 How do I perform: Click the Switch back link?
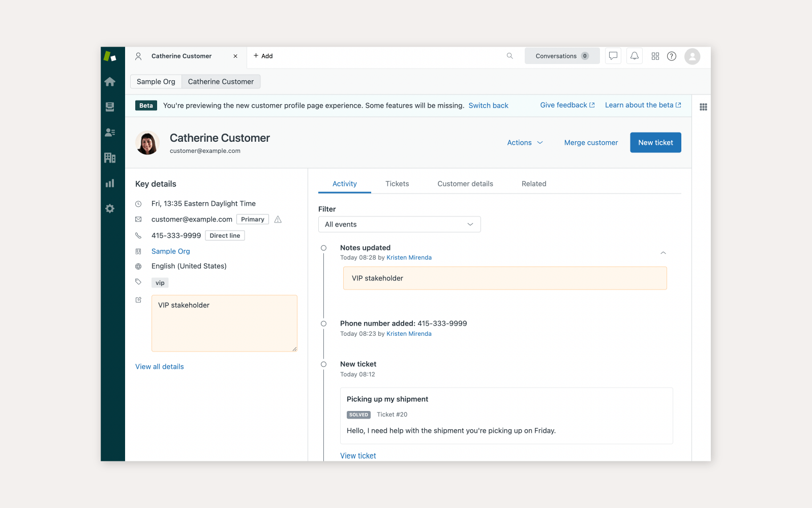pos(488,106)
